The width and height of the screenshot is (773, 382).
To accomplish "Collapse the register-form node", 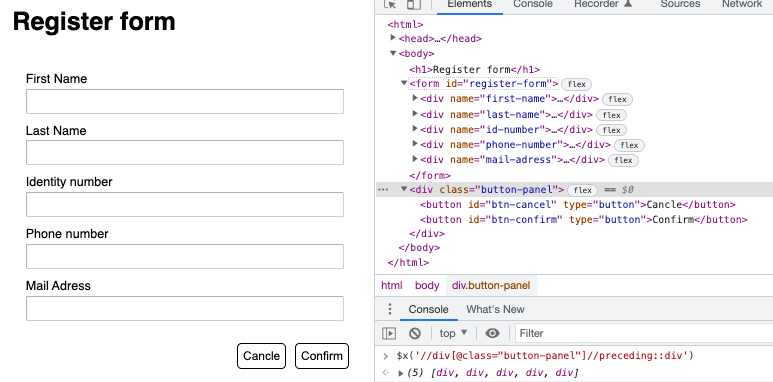I will coord(404,83).
